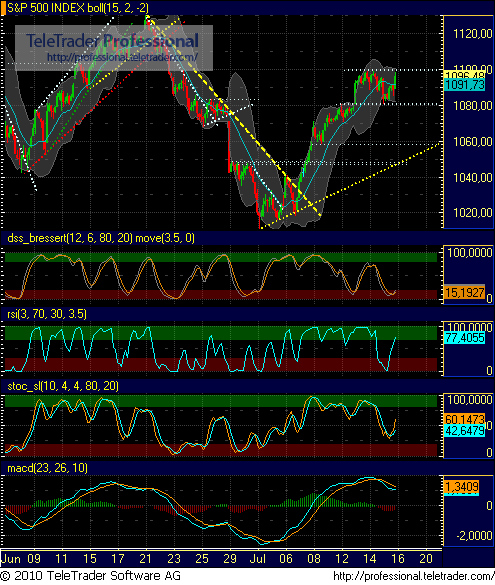Click date 15 on the time axis
This screenshot has height=585, width=495.
[90, 559]
